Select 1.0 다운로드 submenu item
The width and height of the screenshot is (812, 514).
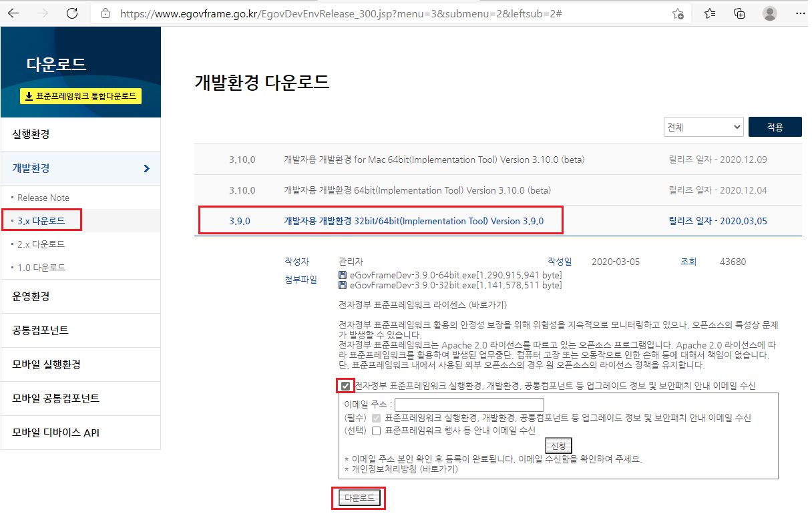pyautogui.click(x=41, y=267)
